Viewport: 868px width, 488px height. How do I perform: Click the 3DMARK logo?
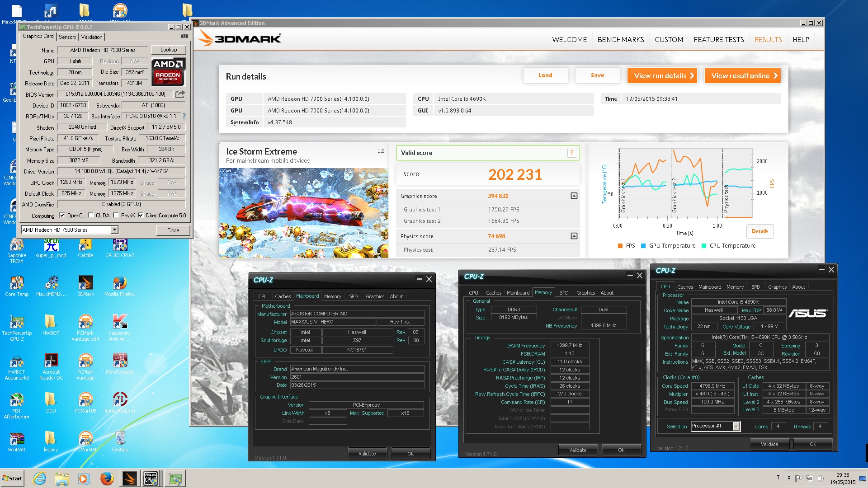pyautogui.click(x=240, y=38)
